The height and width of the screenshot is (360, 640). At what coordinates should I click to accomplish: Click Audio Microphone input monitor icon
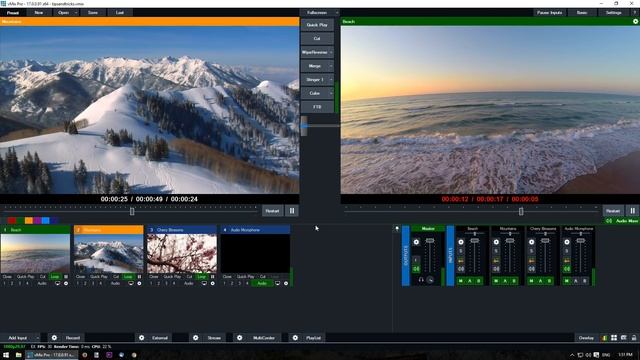coord(278,283)
